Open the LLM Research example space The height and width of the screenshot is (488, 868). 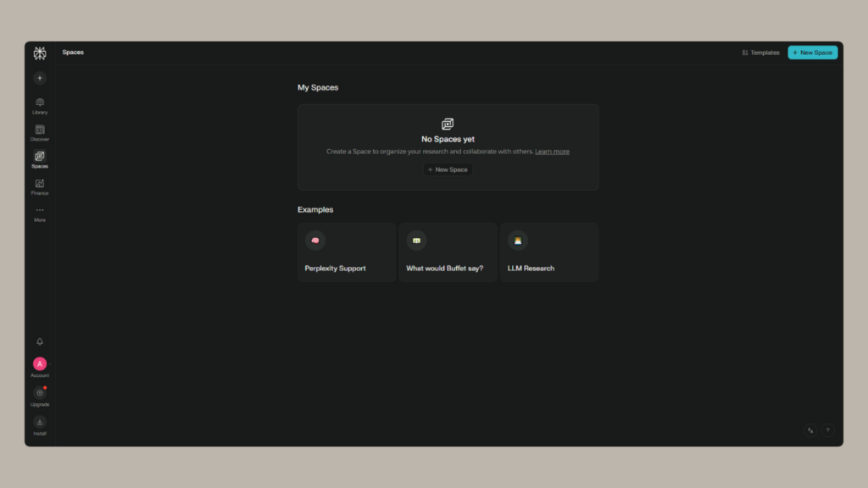(548, 252)
